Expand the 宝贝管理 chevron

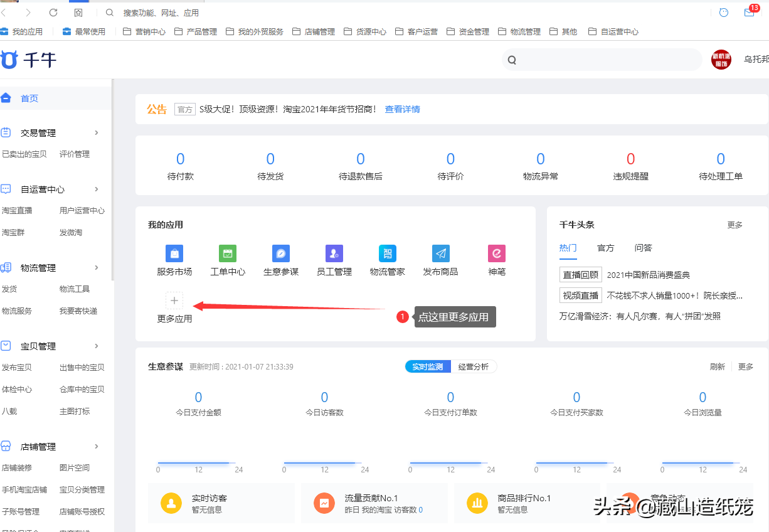pos(97,346)
